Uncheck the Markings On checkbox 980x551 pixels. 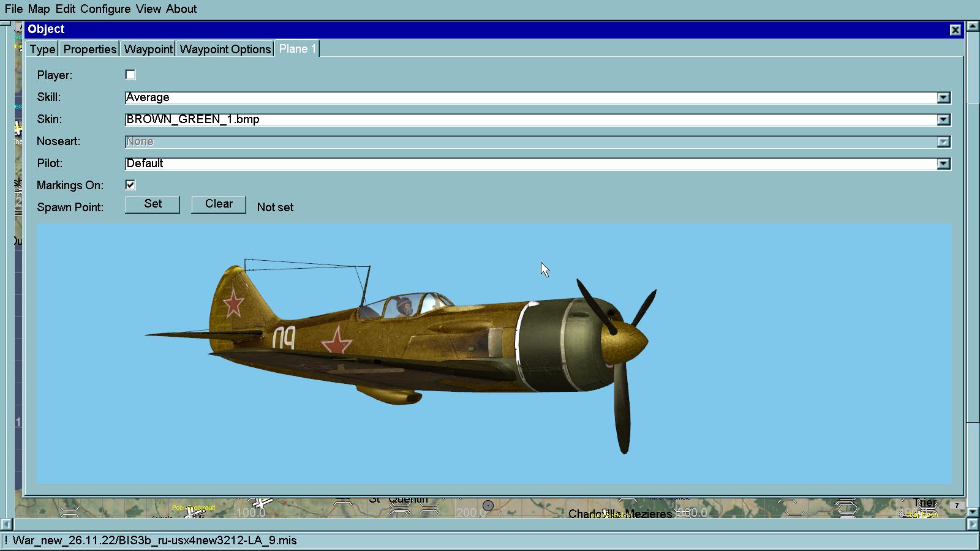[130, 185]
